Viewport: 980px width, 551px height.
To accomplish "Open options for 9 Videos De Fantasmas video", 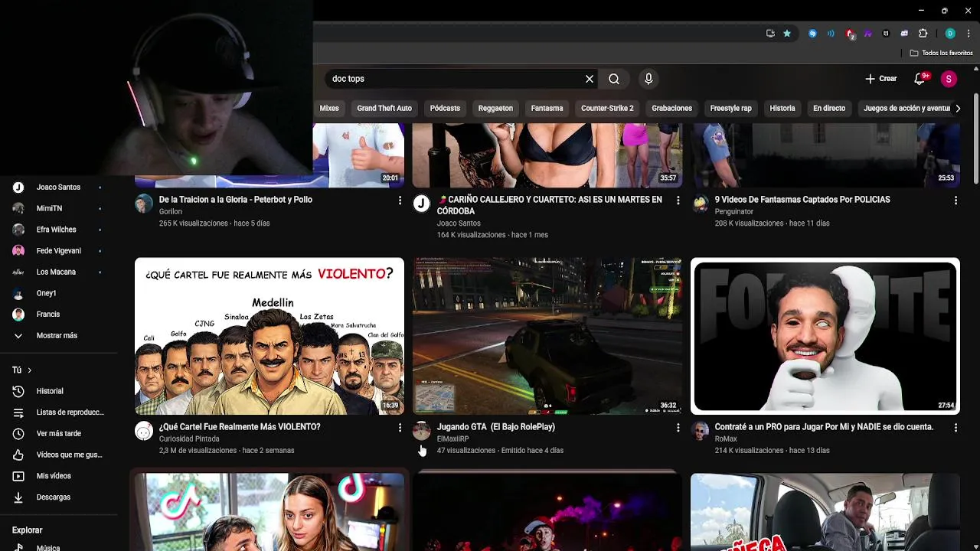I will pos(955,201).
